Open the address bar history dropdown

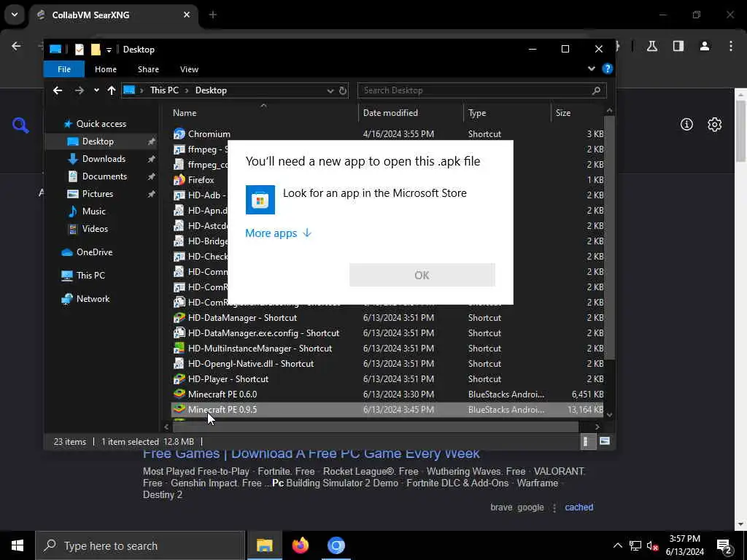(330, 90)
